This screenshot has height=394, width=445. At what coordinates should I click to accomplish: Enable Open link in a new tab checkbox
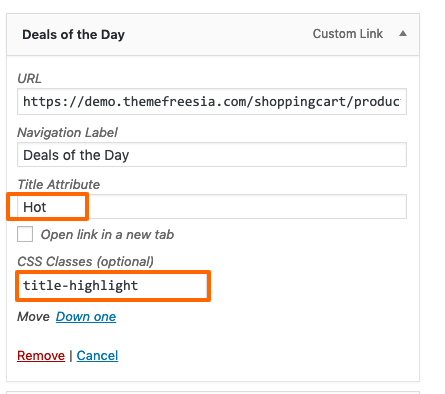[25, 234]
